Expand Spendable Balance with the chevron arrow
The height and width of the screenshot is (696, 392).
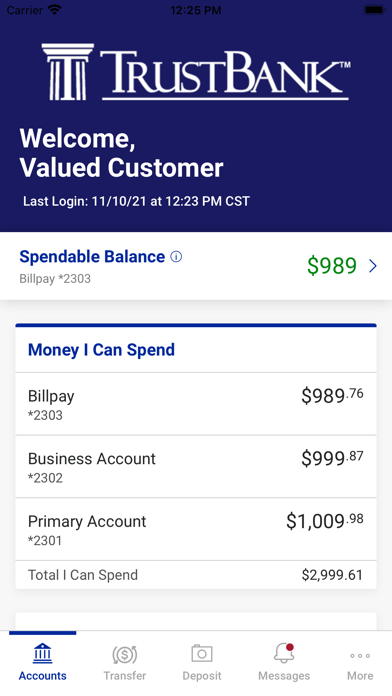point(373,265)
